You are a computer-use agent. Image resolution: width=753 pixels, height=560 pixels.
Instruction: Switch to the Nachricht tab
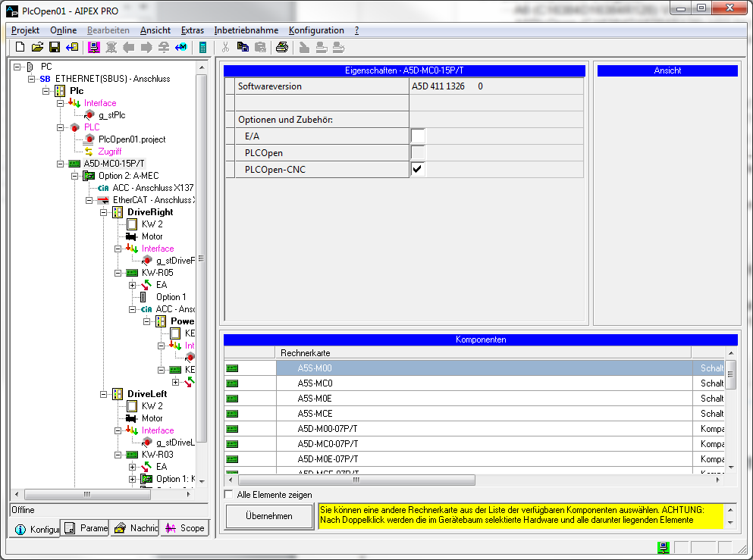[x=136, y=528]
